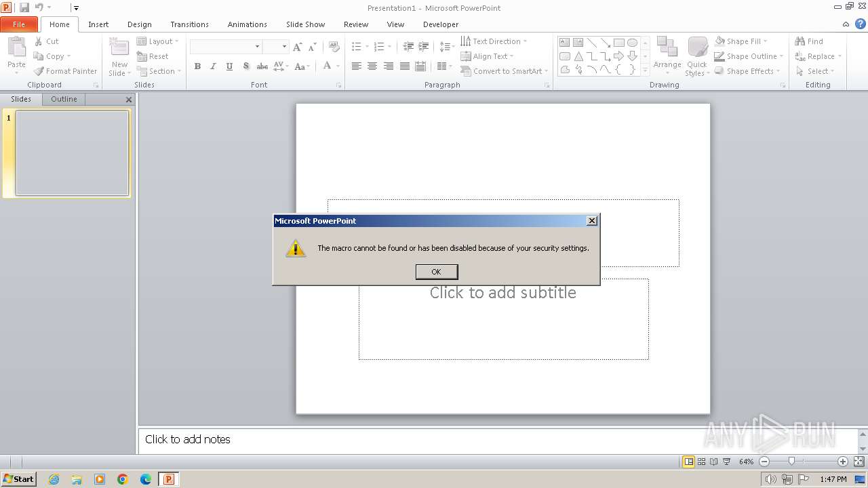
Task: Click the Grow Font icon
Action: (297, 47)
